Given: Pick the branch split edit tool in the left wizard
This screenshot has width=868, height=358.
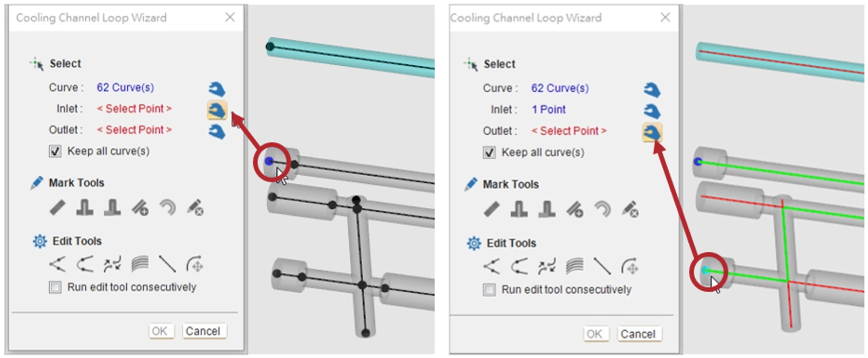Looking at the screenshot, I should coord(57,264).
